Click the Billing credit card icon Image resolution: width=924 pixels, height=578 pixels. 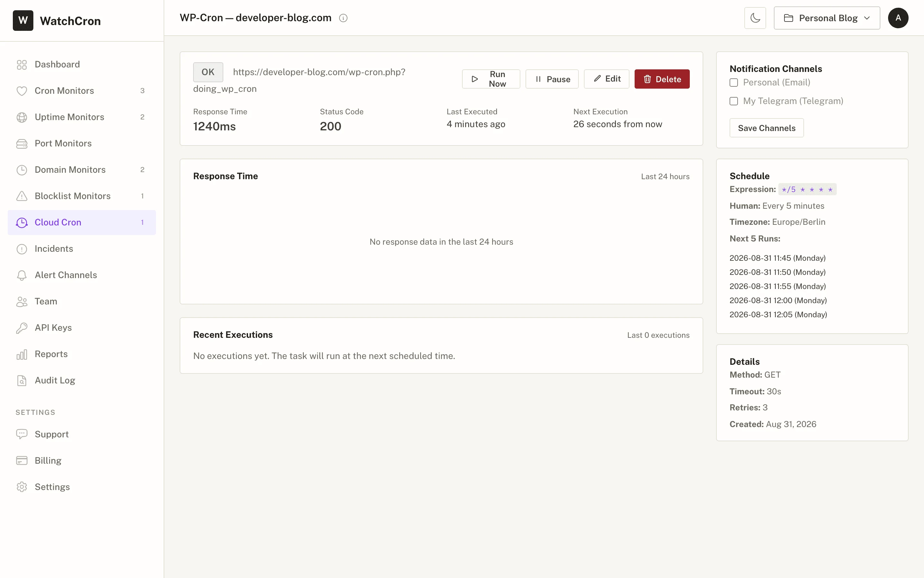[22, 461]
